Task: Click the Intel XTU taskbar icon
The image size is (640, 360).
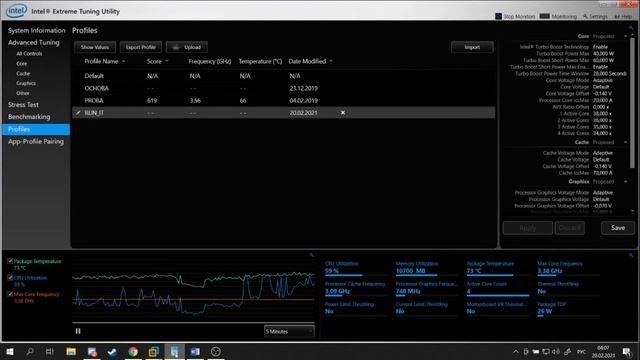Action: coord(174,351)
